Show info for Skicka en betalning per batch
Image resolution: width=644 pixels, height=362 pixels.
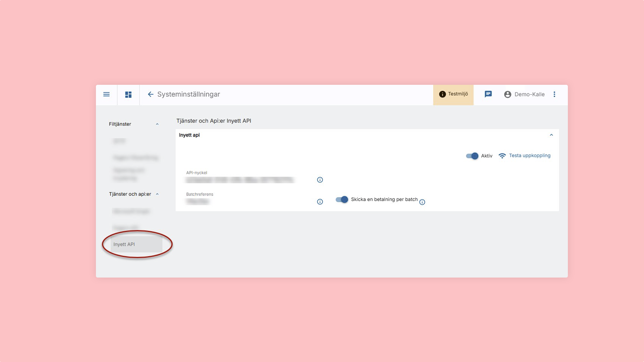[x=422, y=202]
